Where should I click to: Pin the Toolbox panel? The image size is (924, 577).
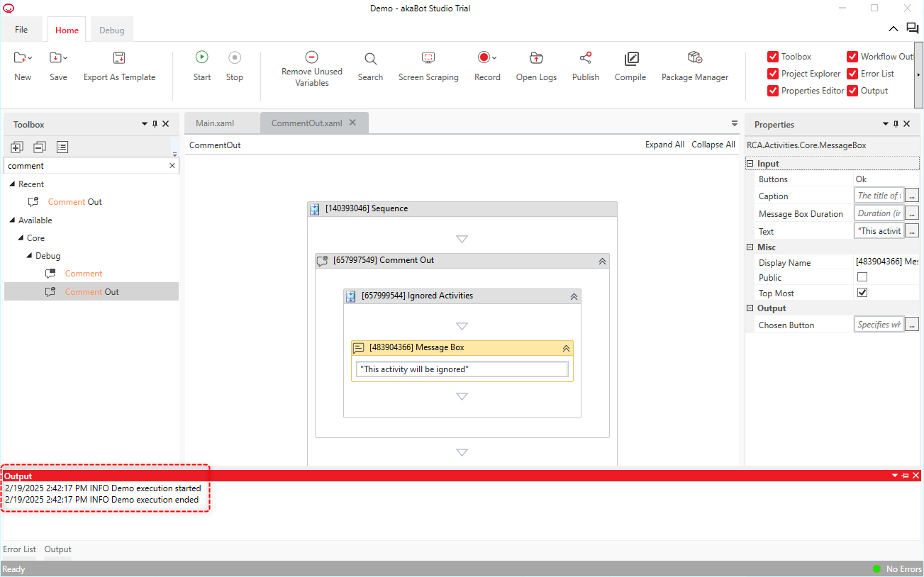(x=155, y=124)
